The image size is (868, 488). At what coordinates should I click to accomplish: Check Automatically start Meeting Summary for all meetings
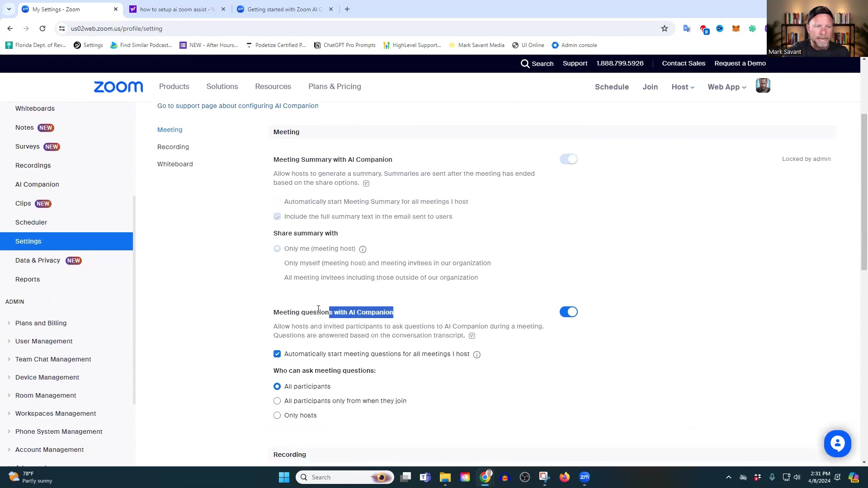[277, 202]
